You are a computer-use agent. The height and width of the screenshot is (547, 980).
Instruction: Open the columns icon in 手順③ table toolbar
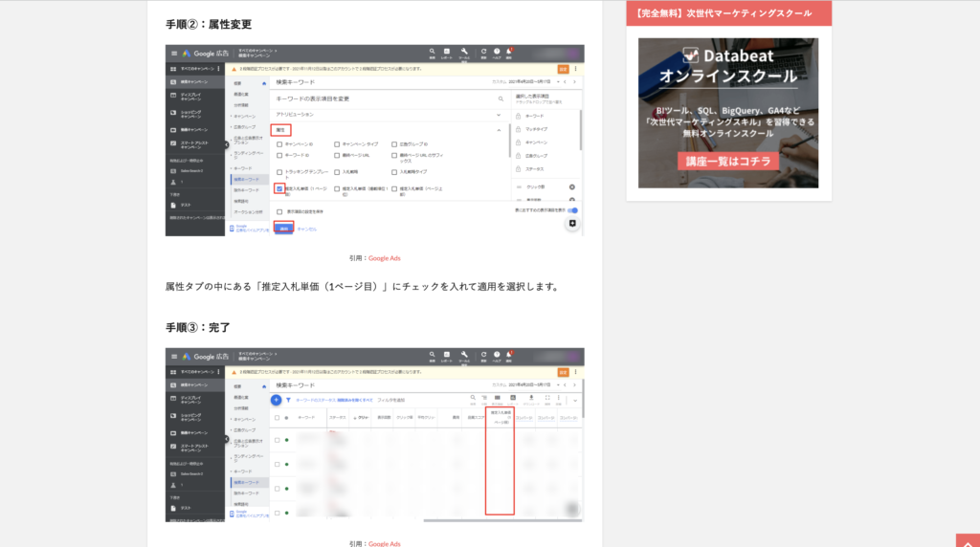(x=498, y=399)
